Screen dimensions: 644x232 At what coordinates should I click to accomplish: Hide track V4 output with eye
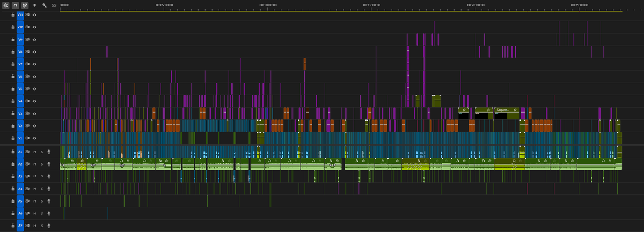click(34, 101)
